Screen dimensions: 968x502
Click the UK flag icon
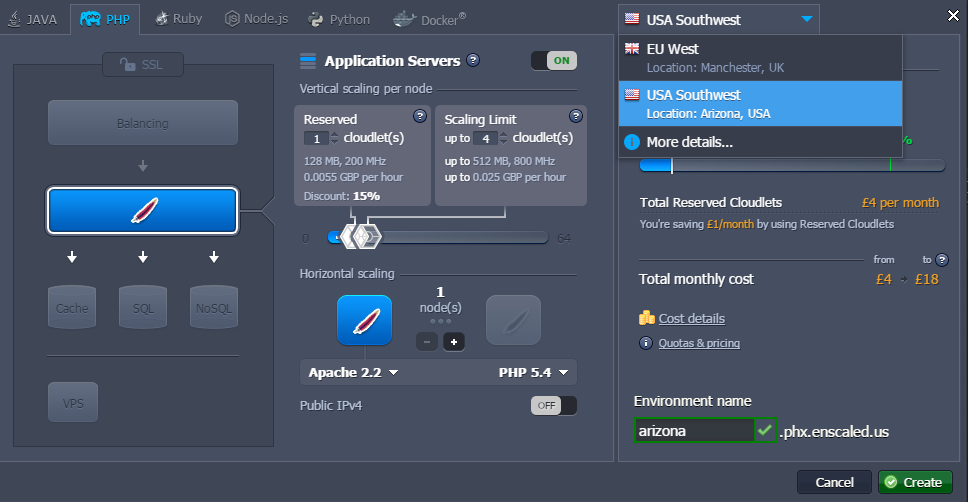632,49
